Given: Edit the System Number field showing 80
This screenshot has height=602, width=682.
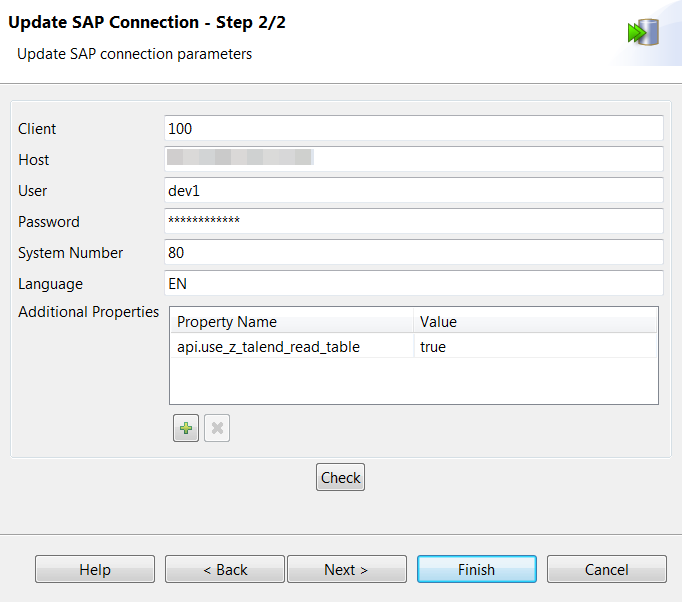Looking at the screenshot, I should tap(413, 253).
